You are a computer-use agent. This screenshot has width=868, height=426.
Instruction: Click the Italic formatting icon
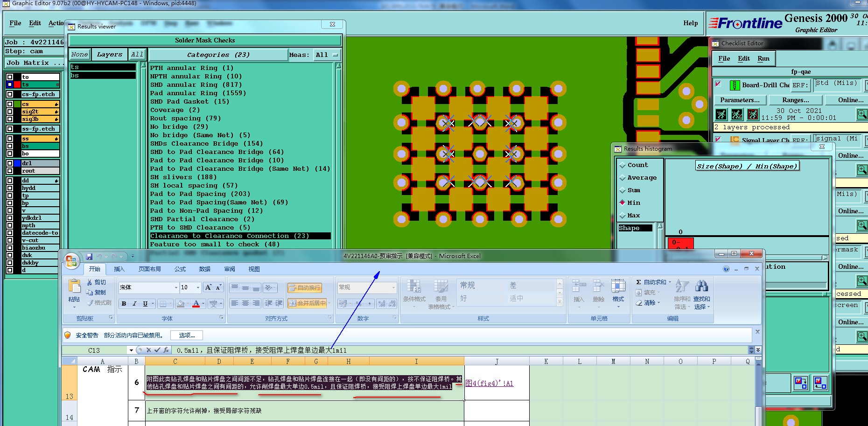click(x=134, y=304)
